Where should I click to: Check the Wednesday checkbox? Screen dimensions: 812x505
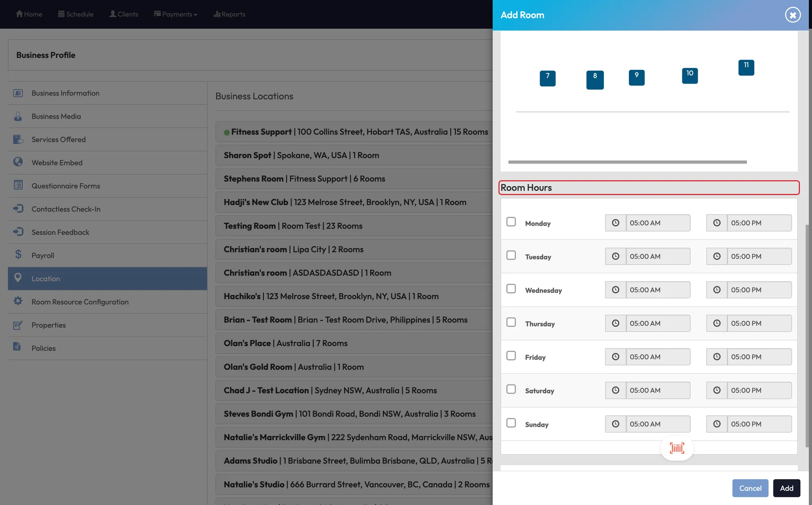click(511, 289)
